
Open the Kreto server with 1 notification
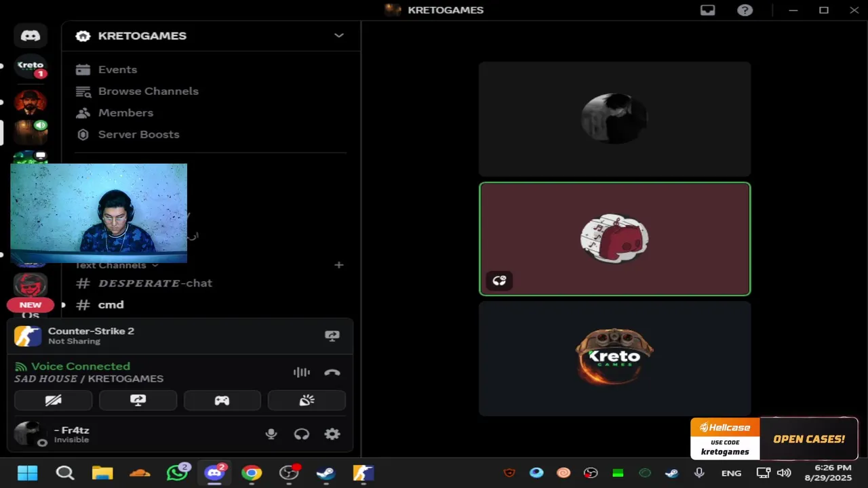click(x=31, y=66)
